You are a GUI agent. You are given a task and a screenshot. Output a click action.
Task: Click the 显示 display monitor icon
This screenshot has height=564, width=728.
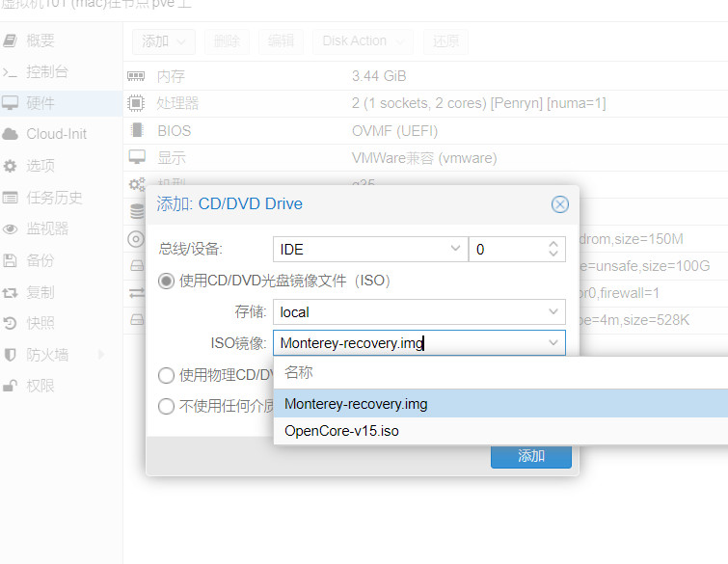click(x=137, y=157)
